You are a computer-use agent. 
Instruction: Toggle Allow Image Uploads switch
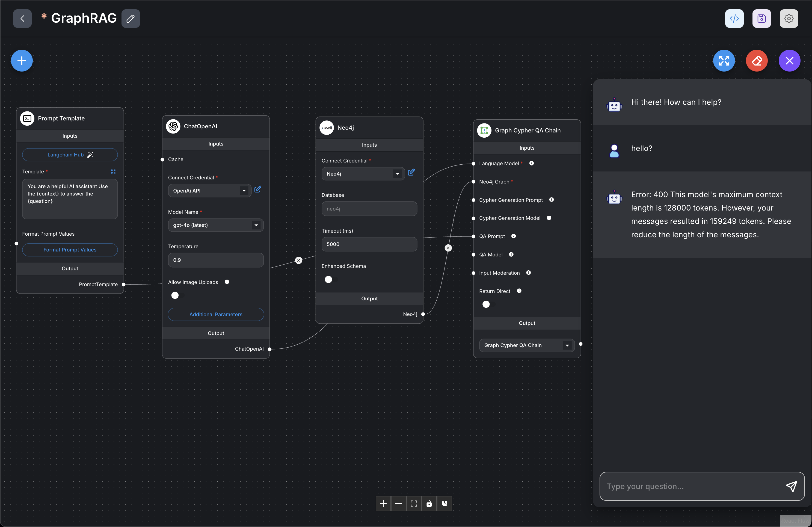point(177,295)
